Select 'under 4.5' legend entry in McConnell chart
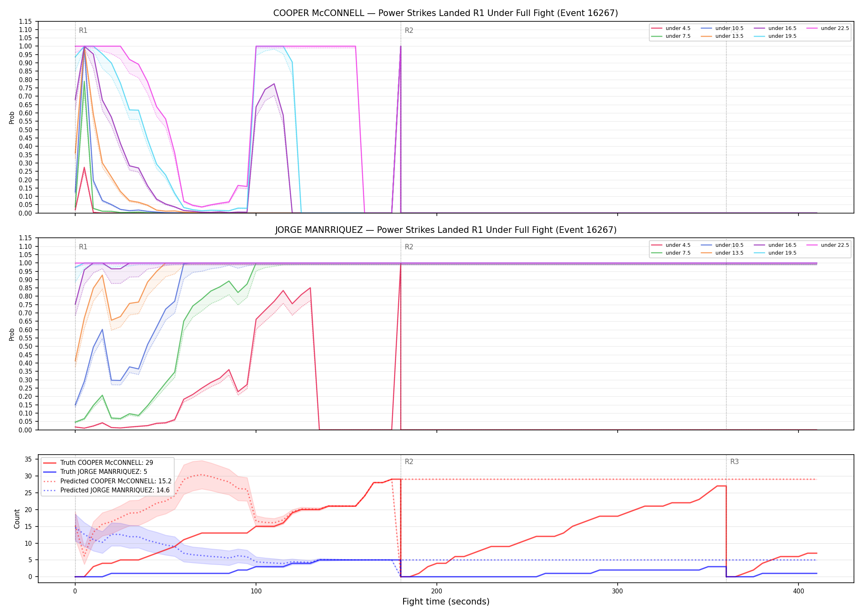The width and height of the screenshot is (863, 616). (x=671, y=28)
